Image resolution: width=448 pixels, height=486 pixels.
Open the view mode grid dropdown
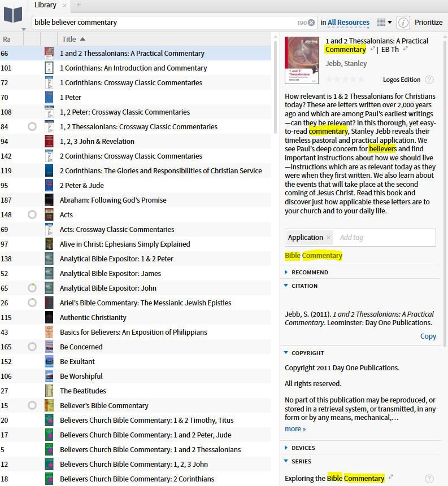tap(384, 23)
